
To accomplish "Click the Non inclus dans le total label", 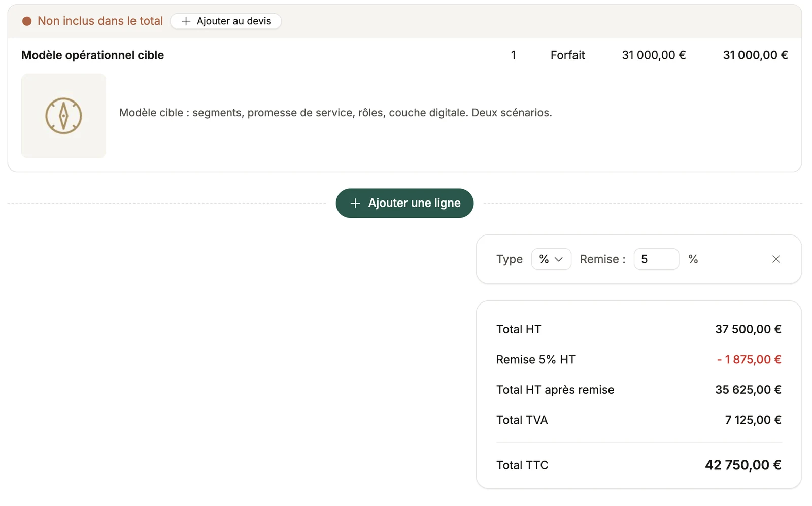I will click(x=100, y=21).
